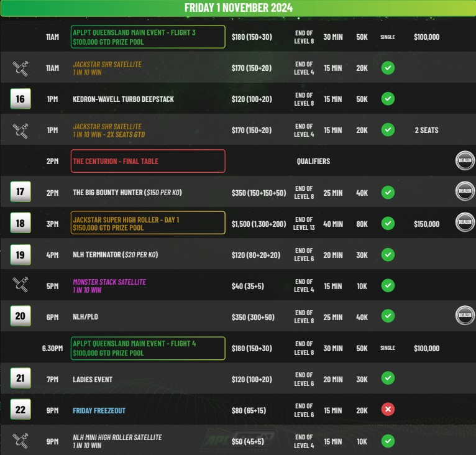The width and height of the screenshot is (476, 455).
Task: Open APLPT Queensland Main Event Flight 4
Action: click(148, 348)
